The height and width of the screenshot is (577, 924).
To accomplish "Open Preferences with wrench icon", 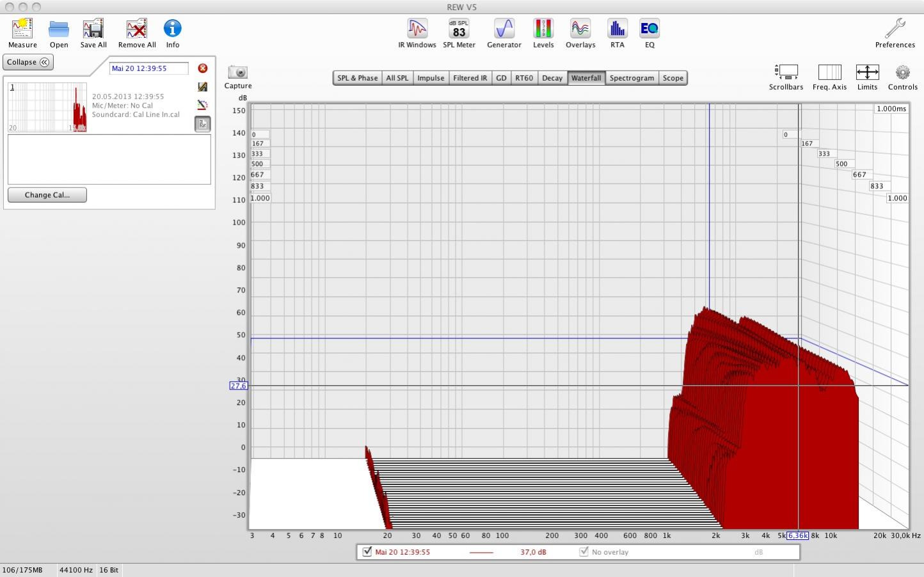I will [x=895, y=29].
